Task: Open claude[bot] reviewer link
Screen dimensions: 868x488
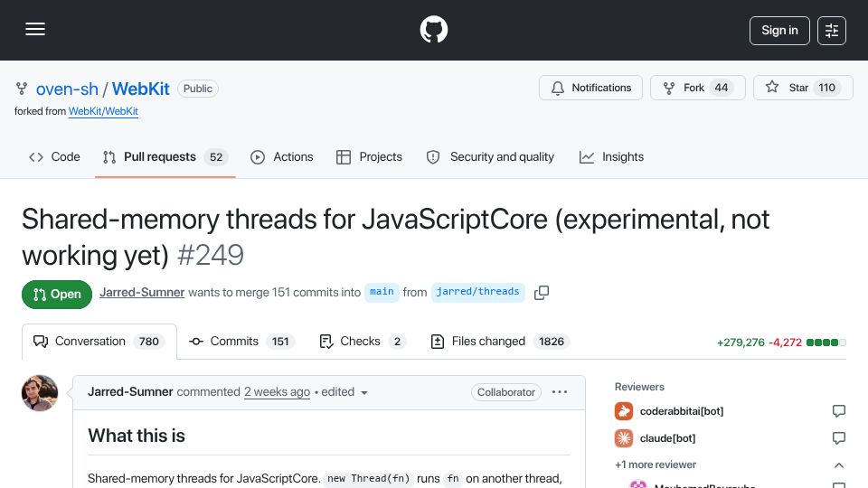Action: pyautogui.click(x=667, y=438)
